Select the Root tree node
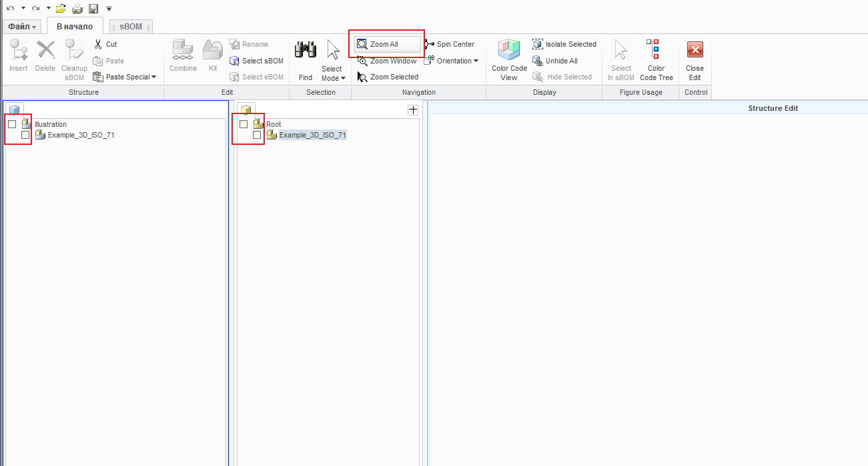Viewport: 868px width, 466px height. pyautogui.click(x=274, y=124)
